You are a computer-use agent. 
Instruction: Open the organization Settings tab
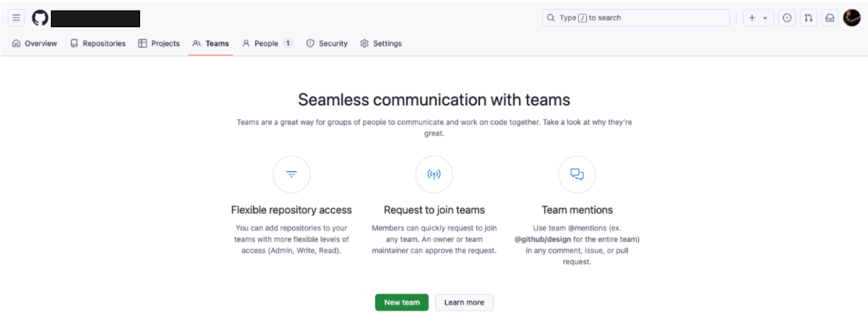(x=381, y=43)
